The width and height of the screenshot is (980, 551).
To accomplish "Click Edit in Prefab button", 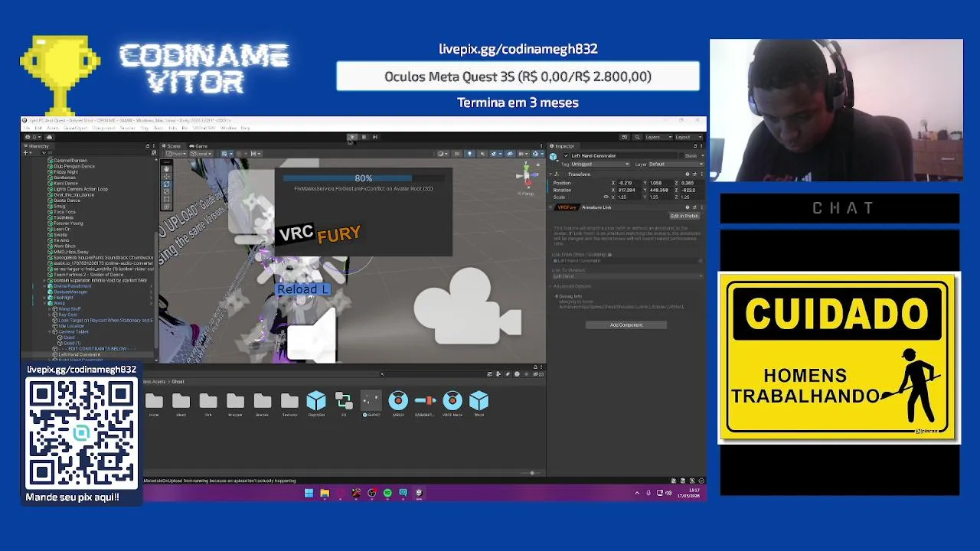I will pos(684,216).
